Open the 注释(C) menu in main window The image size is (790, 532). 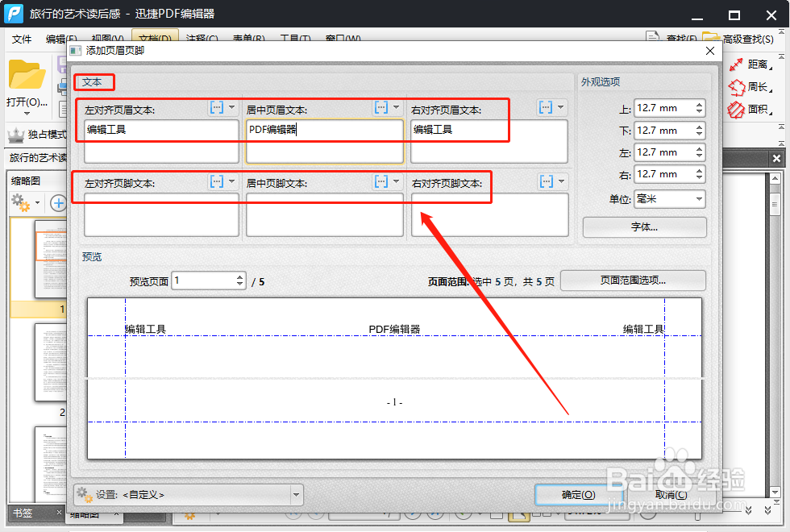(x=202, y=39)
